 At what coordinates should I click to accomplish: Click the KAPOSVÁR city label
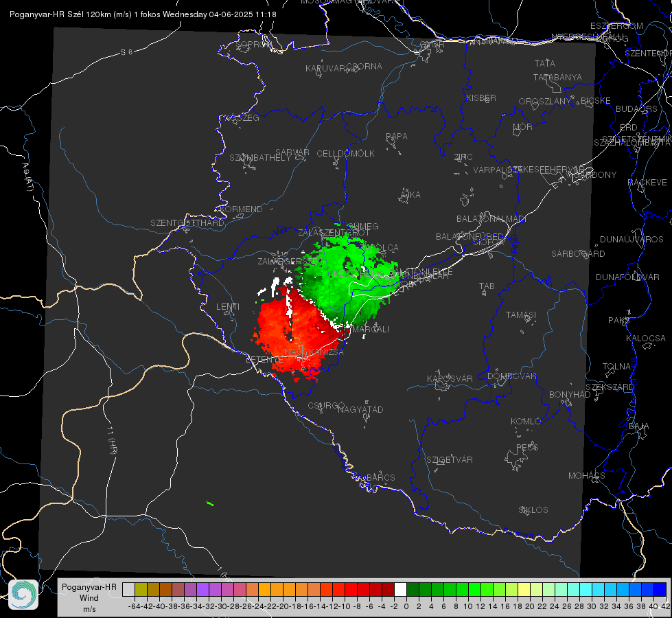click(x=450, y=378)
